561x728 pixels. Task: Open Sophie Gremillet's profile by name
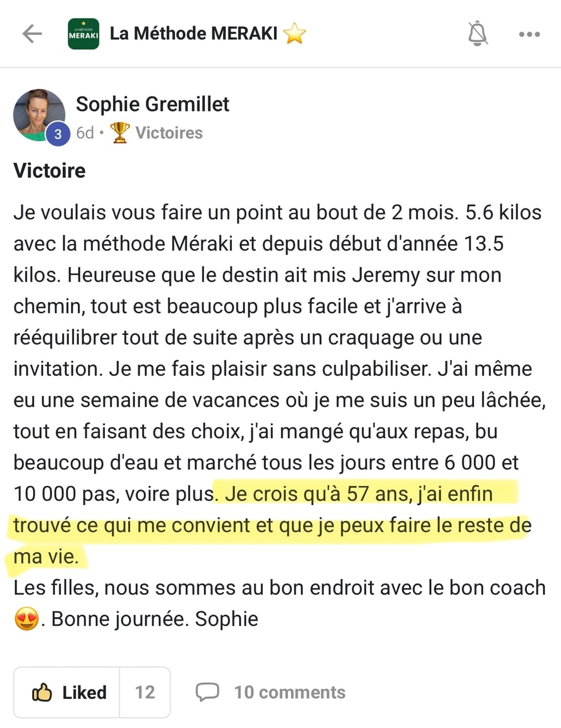(153, 104)
